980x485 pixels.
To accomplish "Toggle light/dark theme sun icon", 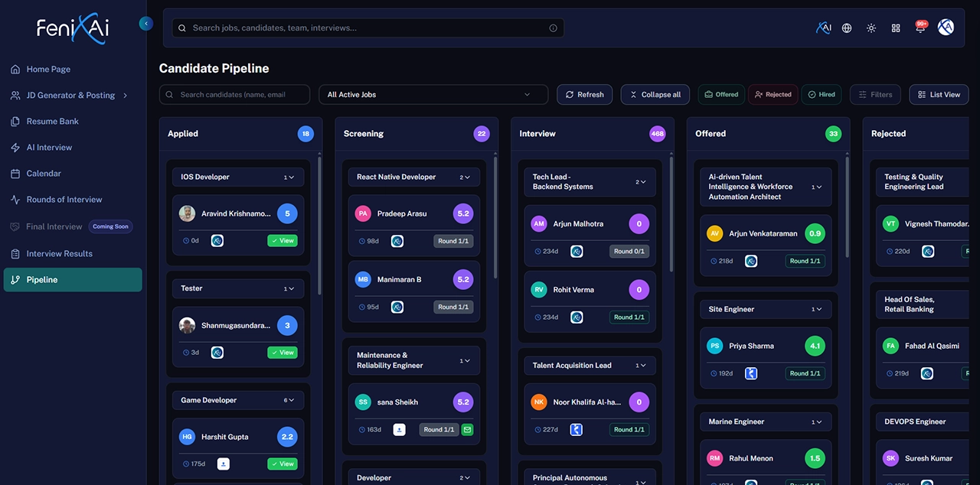I will click(x=871, y=28).
